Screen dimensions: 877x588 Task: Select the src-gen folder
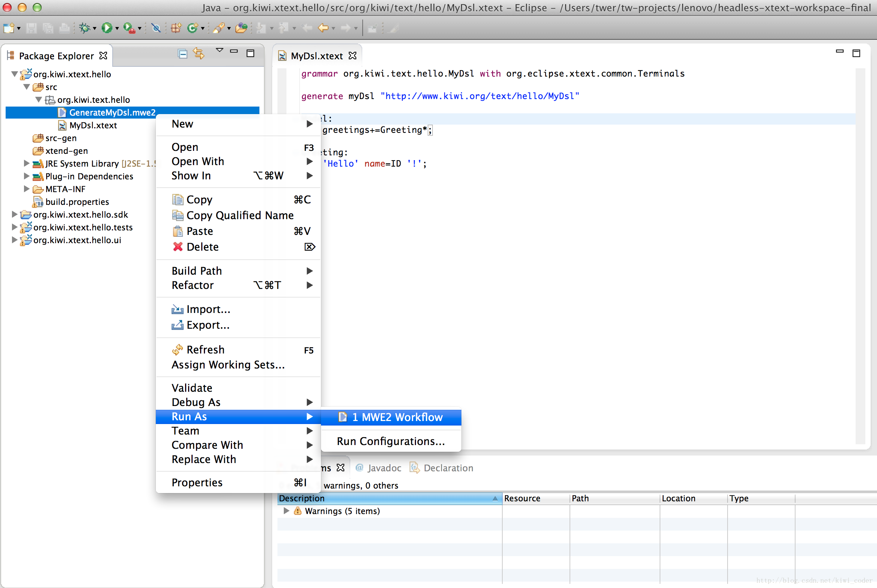point(61,138)
